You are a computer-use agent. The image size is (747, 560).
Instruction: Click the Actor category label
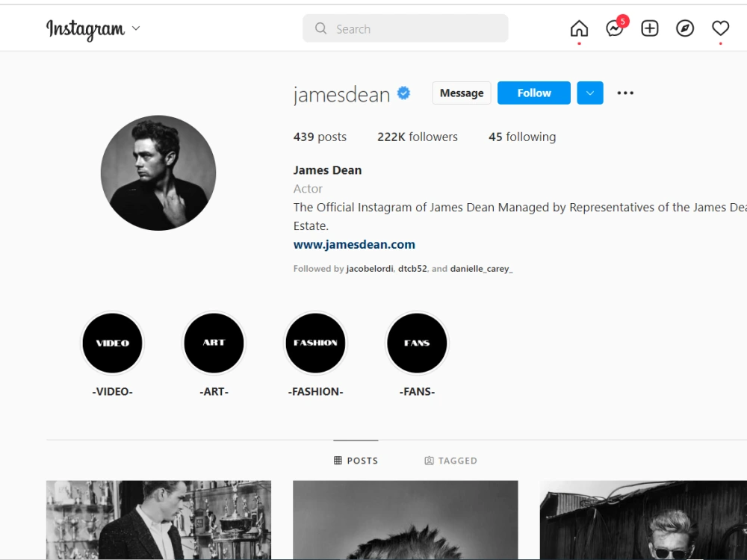[x=308, y=189]
